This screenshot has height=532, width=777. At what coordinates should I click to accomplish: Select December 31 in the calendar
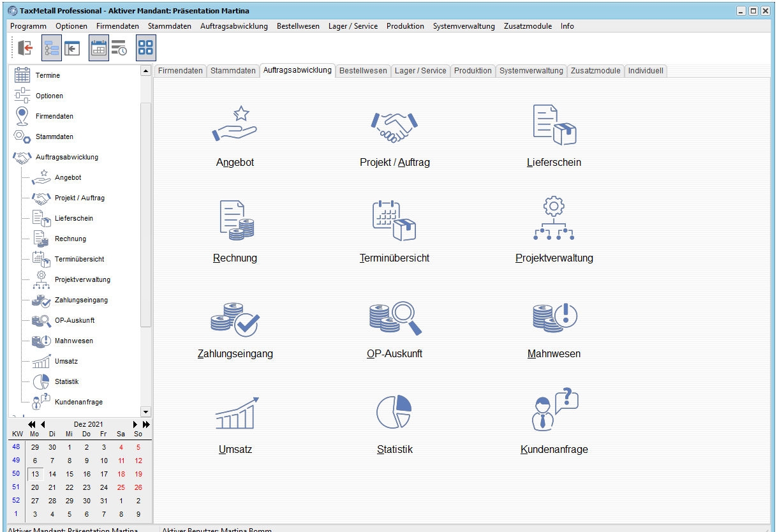coord(104,501)
